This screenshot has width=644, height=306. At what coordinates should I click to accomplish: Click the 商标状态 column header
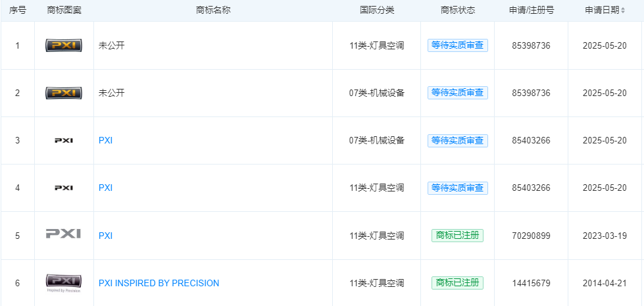click(457, 11)
